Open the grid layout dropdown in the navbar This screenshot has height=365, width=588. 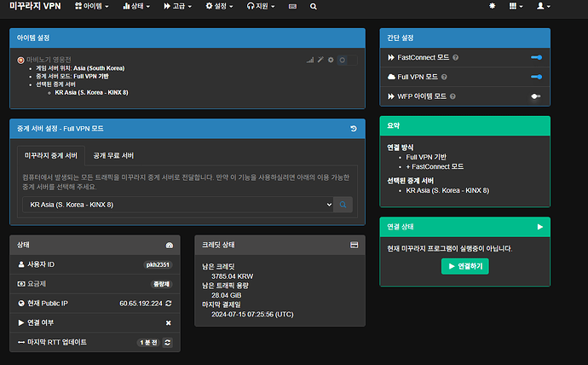click(516, 6)
